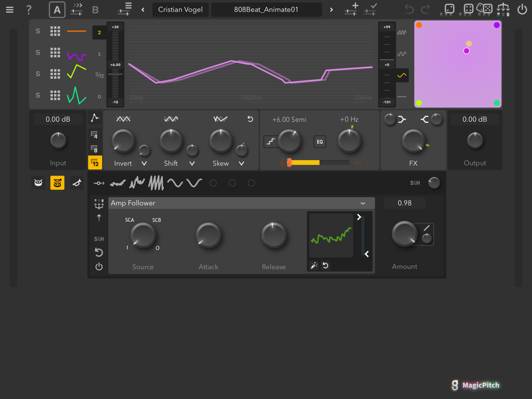
Task: Randomize with the double dice
Action: 485,9
